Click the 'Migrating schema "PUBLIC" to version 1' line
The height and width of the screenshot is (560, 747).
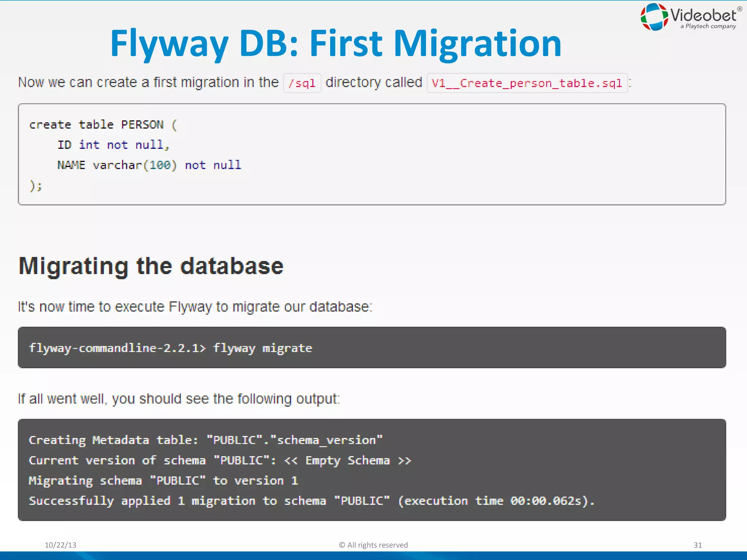163,481
